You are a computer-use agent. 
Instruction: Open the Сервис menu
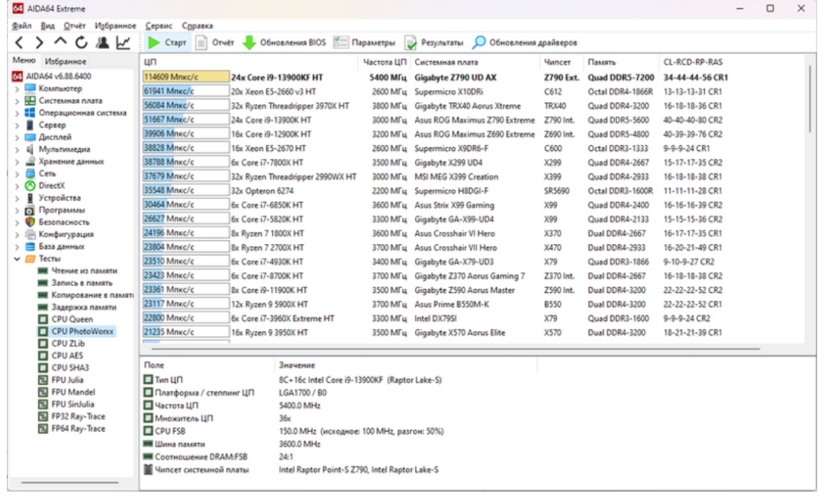point(159,26)
